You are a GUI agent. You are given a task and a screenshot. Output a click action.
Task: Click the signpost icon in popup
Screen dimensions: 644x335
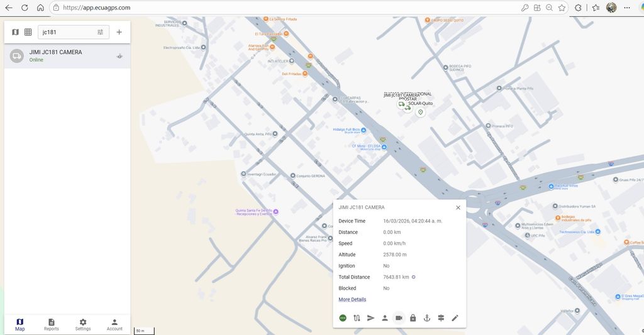point(441,318)
